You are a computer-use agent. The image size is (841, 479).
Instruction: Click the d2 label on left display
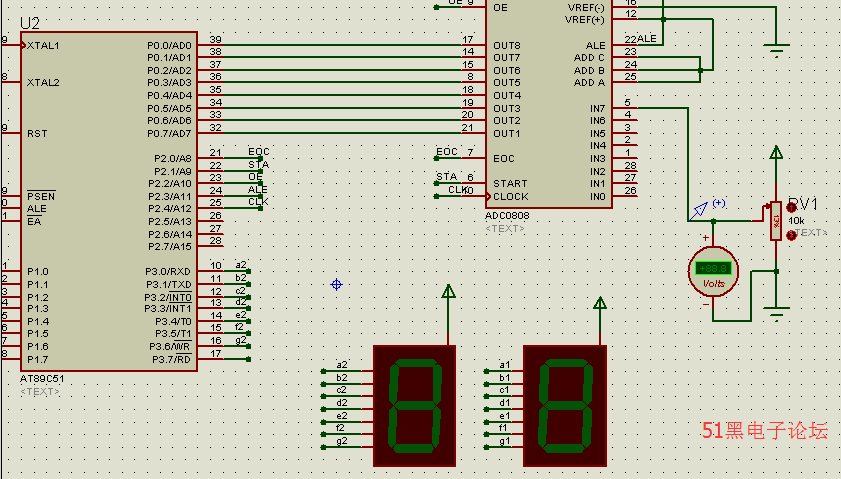[x=342, y=402]
